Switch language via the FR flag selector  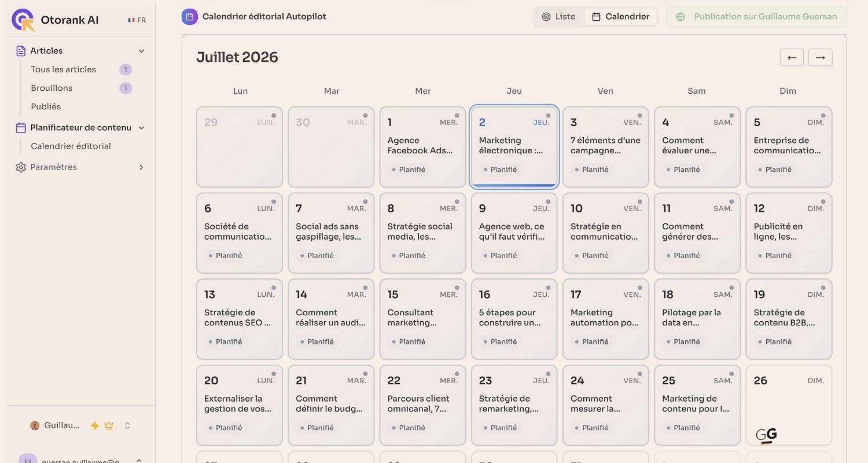tap(137, 20)
